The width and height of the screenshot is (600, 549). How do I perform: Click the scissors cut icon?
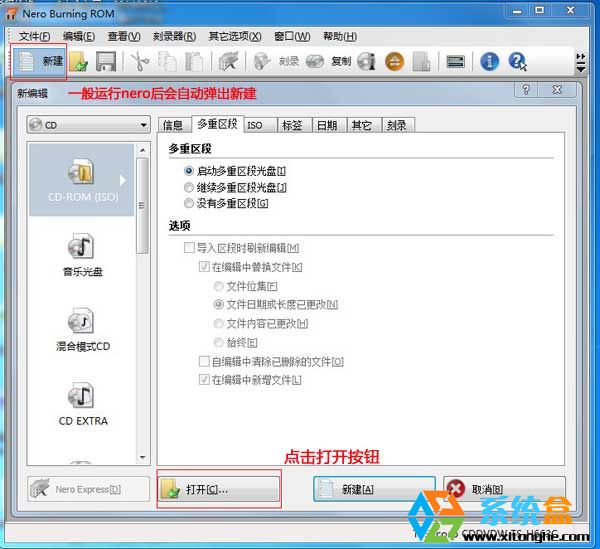(140, 61)
